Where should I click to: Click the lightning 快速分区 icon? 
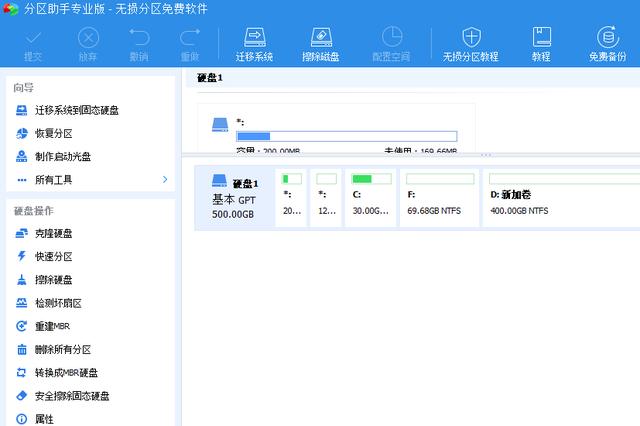[x=21, y=256]
